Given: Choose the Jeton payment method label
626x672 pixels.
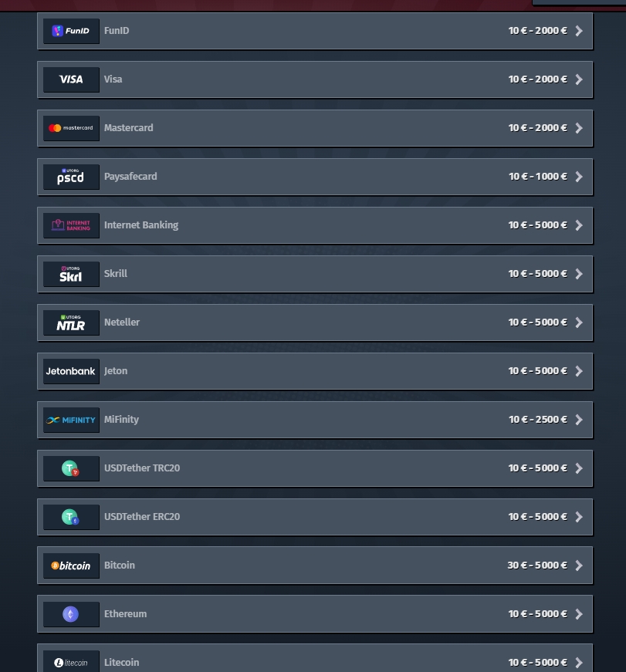Looking at the screenshot, I should tap(116, 370).
